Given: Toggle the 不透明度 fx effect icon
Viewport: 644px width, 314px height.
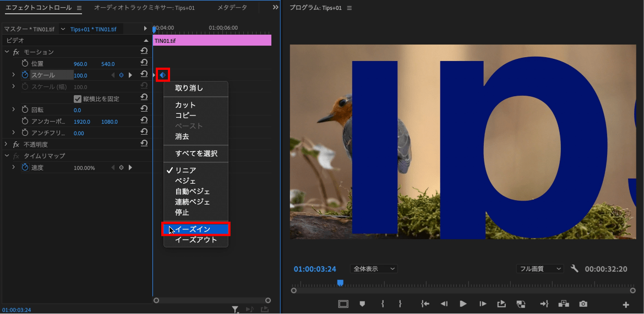Looking at the screenshot, I should pyautogui.click(x=17, y=145).
